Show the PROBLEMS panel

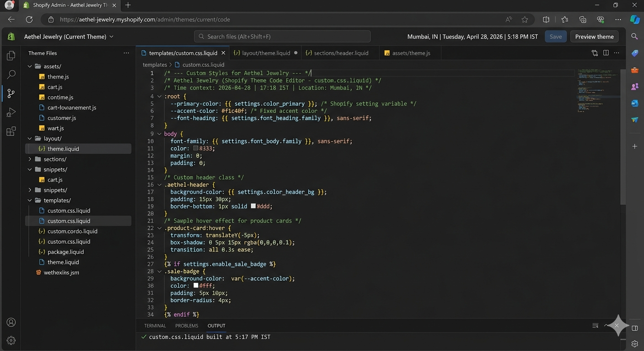click(x=187, y=326)
